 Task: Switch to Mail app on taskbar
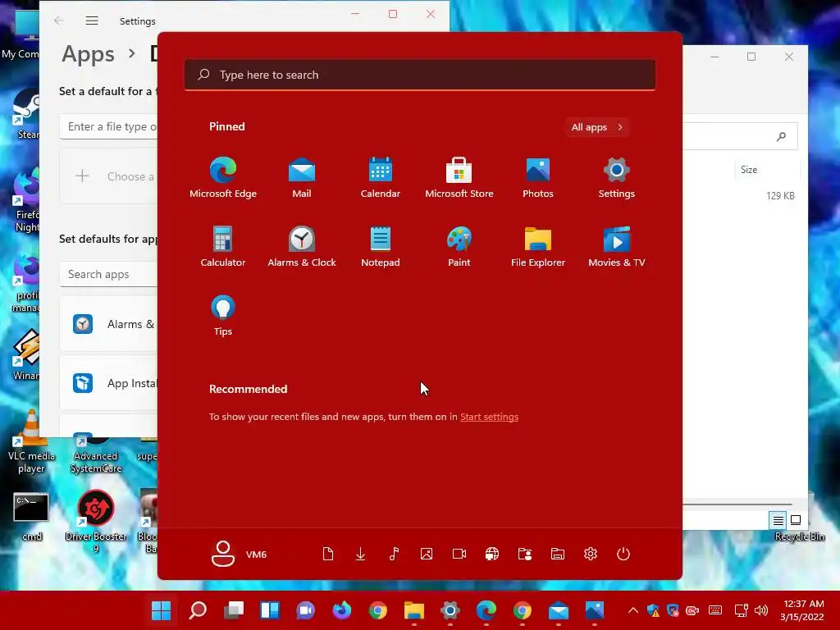coord(558,610)
